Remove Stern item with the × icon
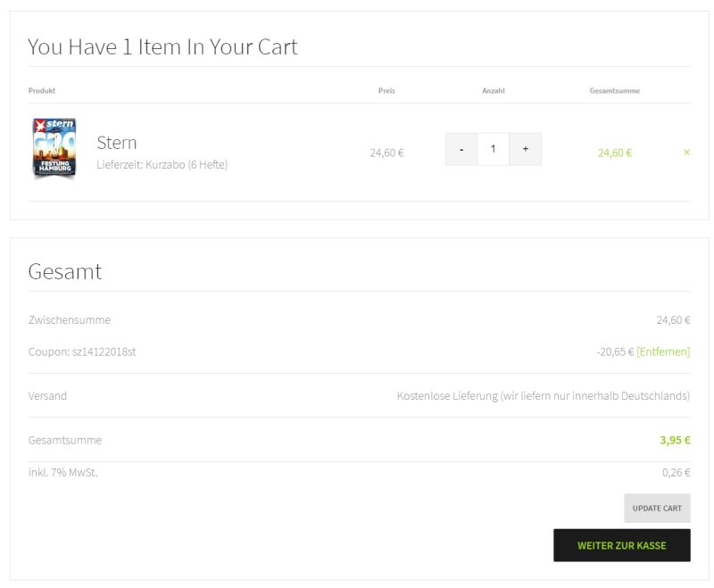The height and width of the screenshot is (588, 714). tap(686, 152)
